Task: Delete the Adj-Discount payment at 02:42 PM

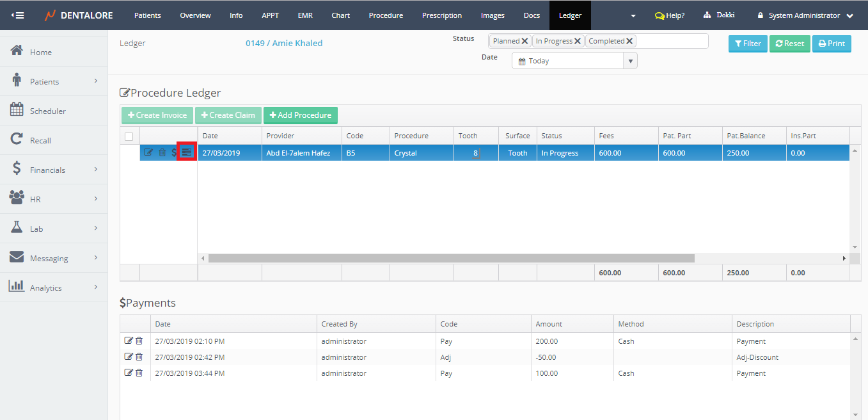Action: pos(139,357)
